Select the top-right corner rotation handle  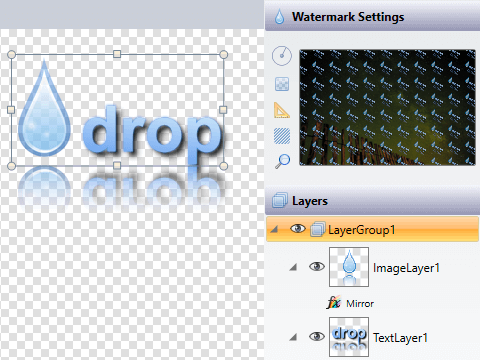pyautogui.click(x=224, y=54)
